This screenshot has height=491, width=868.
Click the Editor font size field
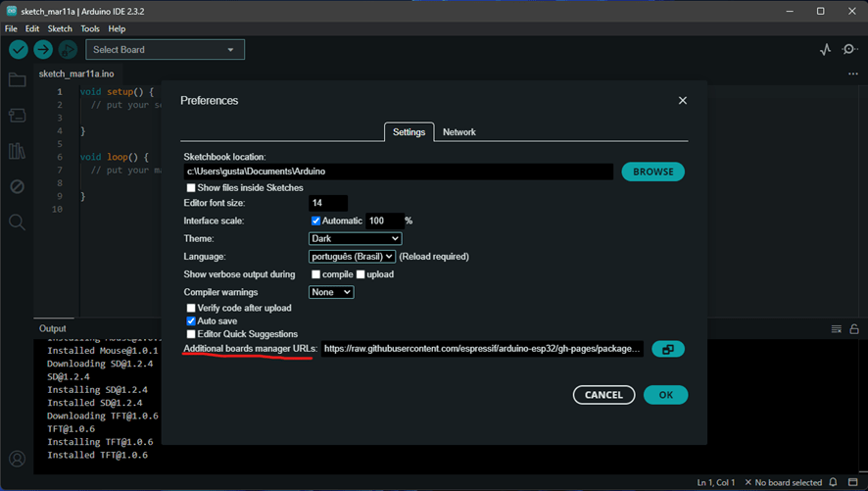328,203
